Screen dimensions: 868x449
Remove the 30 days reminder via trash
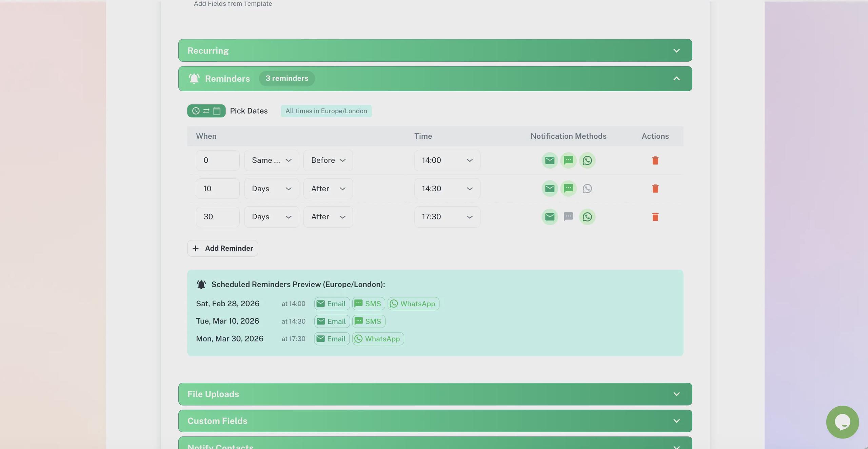(x=655, y=217)
